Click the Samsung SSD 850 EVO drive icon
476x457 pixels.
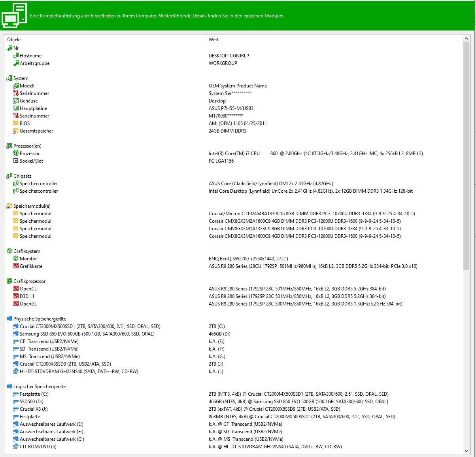click(x=16, y=334)
